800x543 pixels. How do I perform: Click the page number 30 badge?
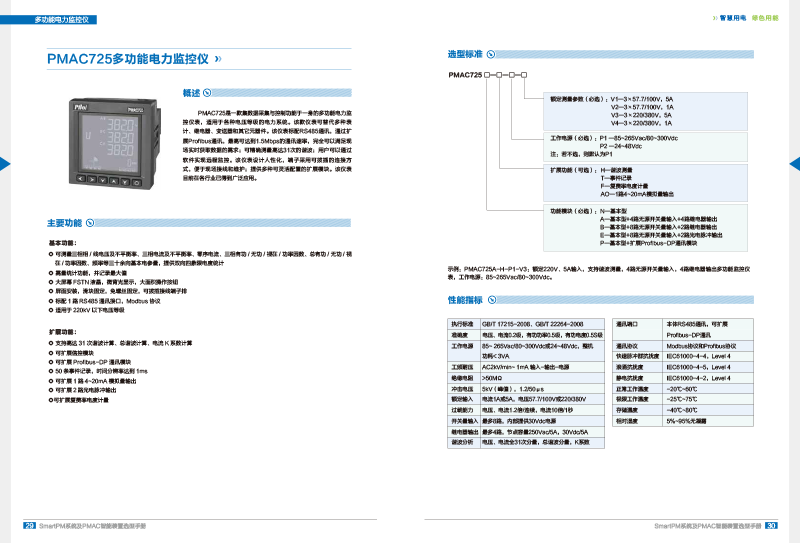[771, 523]
